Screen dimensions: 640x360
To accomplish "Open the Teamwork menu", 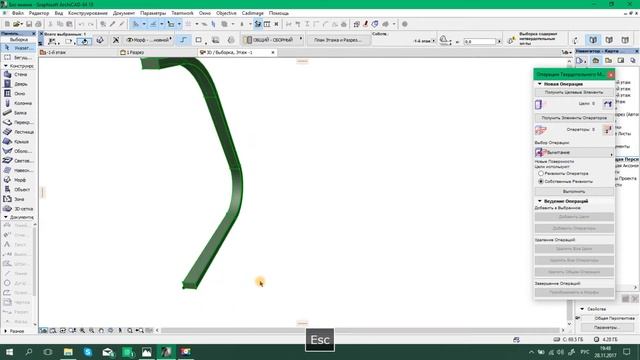I will click(x=182, y=13).
